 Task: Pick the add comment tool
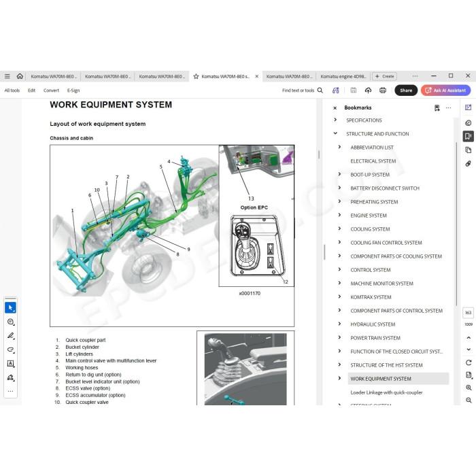pos(11,322)
